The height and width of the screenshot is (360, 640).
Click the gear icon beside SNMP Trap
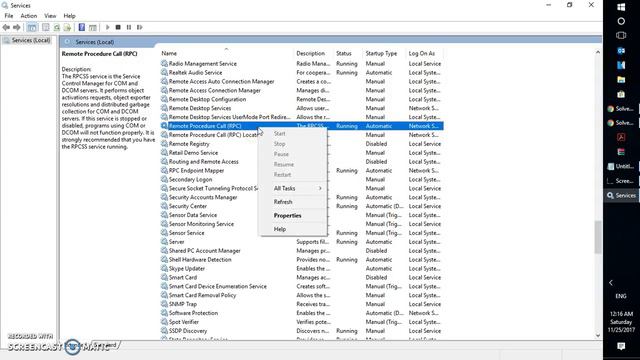tap(164, 304)
